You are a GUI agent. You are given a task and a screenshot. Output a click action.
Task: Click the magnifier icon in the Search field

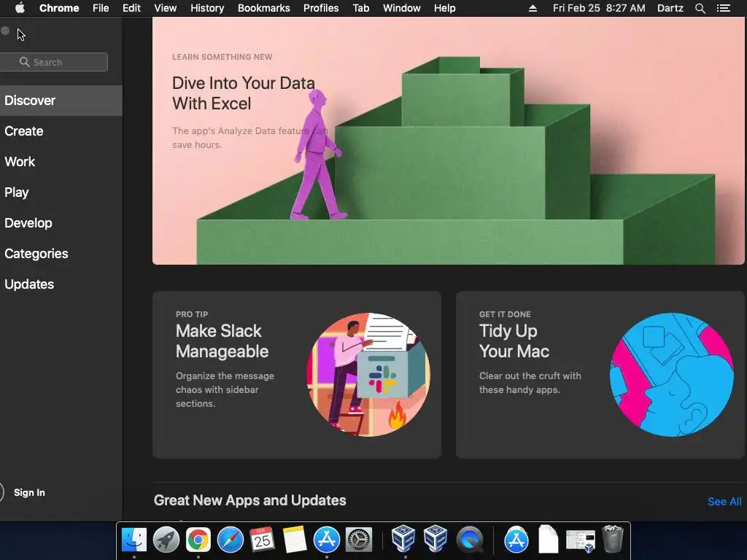pyautogui.click(x=24, y=62)
